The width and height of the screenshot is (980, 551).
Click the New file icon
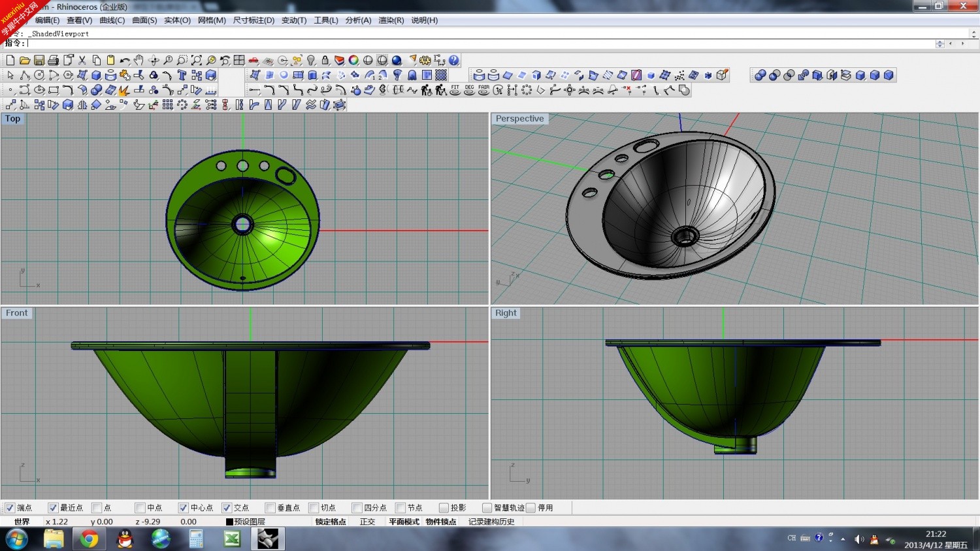tap(10, 60)
